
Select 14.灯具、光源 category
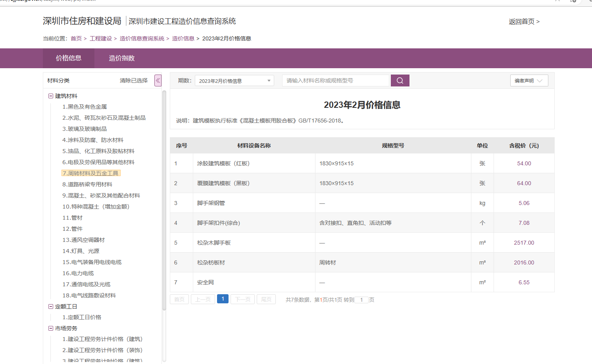click(x=81, y=251)
